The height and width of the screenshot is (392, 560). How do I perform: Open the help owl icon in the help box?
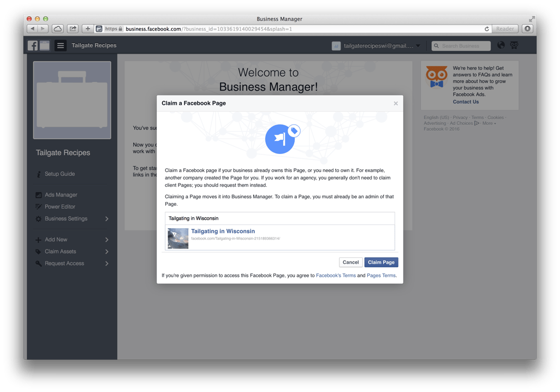pyautogui.click(x=436, y=76)
